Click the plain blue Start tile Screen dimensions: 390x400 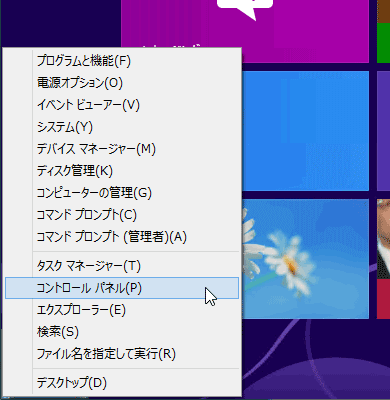tap(305, 131)
